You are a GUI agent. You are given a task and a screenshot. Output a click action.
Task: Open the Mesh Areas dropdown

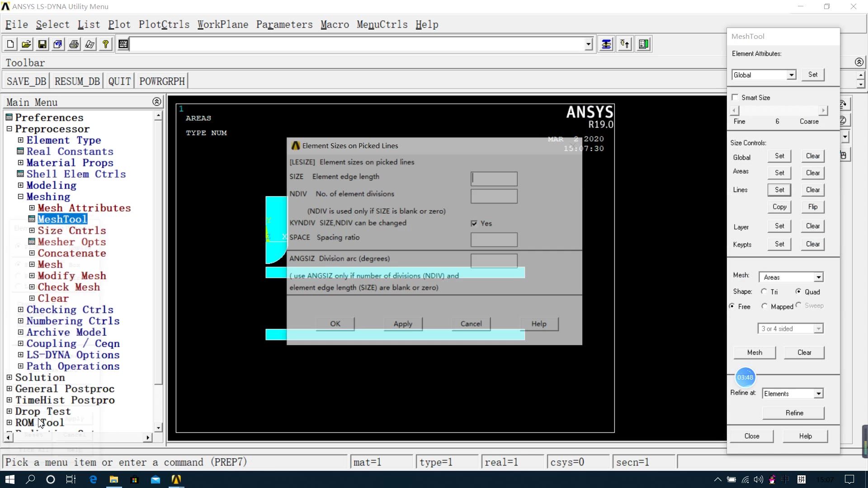coord(819,277)
